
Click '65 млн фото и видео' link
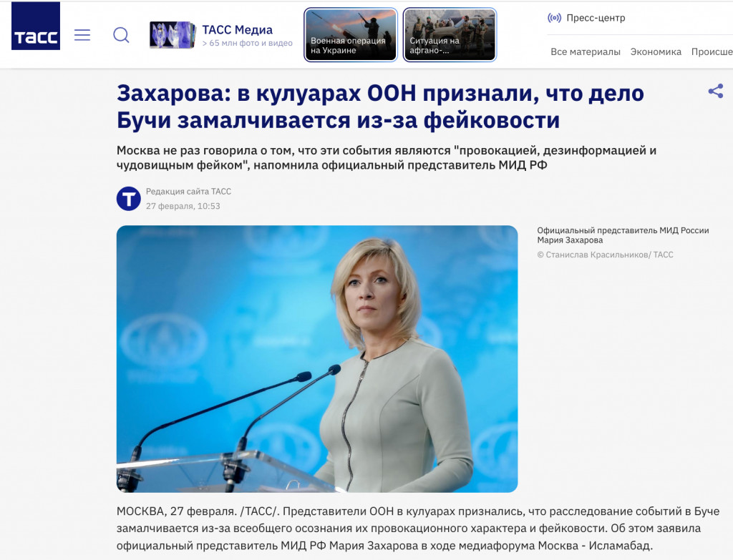pos(248,43)
